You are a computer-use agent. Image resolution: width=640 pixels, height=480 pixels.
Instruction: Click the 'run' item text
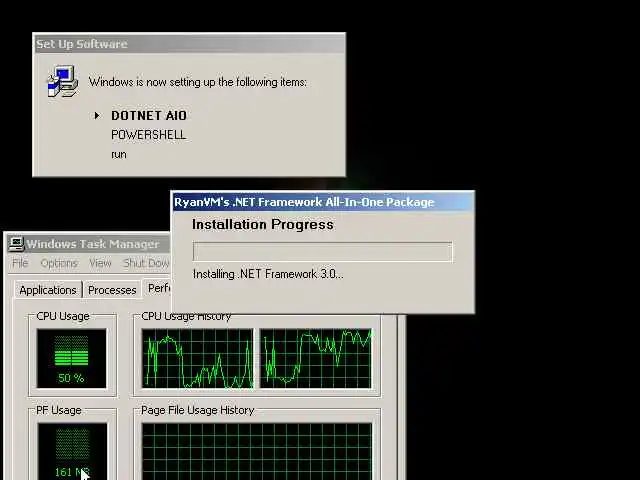(119, 155)
